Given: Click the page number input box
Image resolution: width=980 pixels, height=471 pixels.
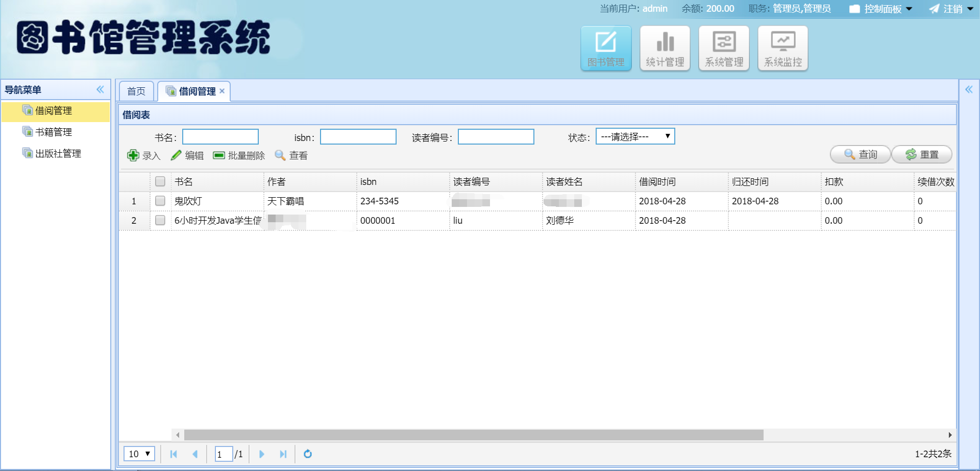Looking at the screenshot, I should point(224,454).
